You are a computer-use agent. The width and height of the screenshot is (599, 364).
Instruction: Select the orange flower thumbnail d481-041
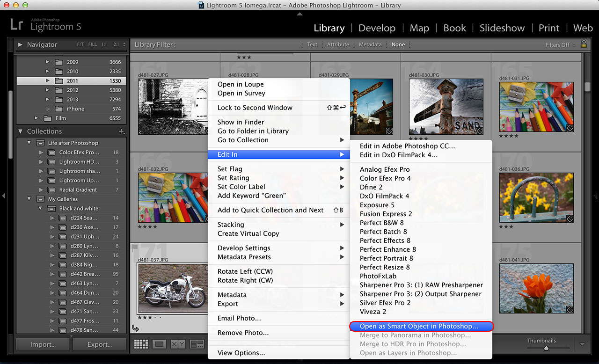tap(536, 288)
